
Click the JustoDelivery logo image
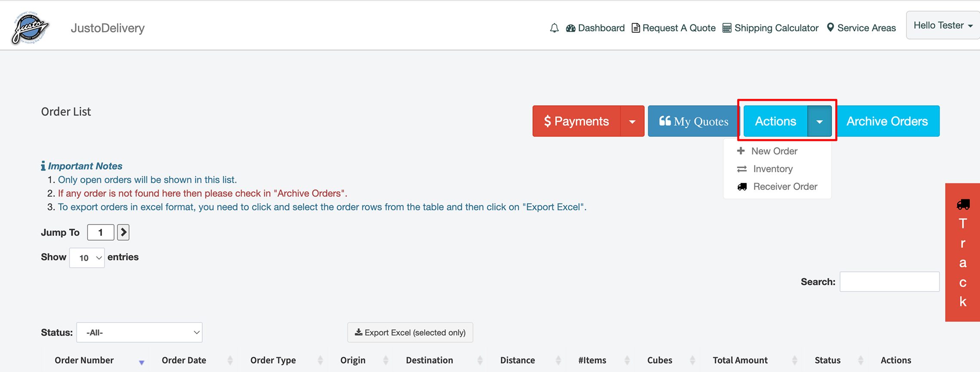[30, 28]
